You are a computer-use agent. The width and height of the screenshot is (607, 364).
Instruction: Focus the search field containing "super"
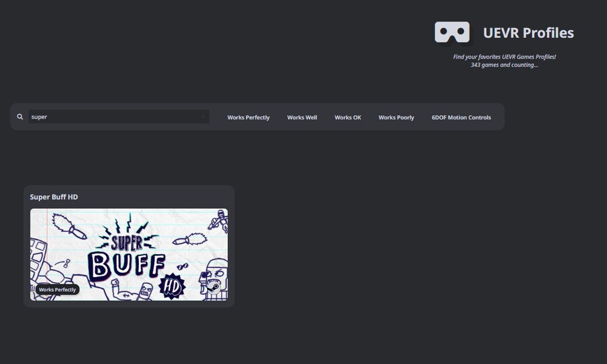115,117
